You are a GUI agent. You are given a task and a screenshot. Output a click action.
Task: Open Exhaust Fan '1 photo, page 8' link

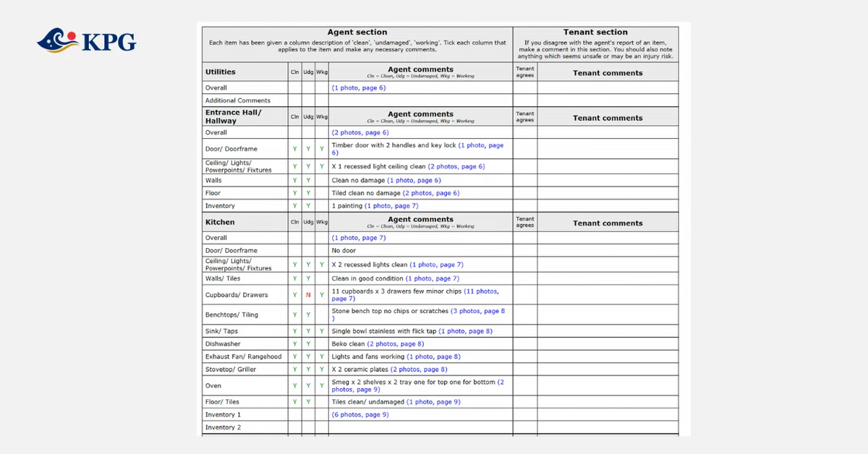433,356
